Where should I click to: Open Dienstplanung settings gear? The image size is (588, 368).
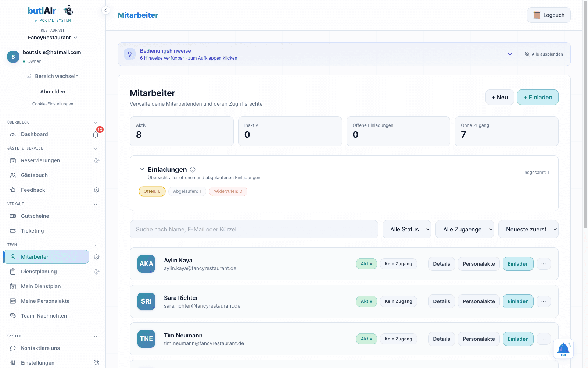97,272
